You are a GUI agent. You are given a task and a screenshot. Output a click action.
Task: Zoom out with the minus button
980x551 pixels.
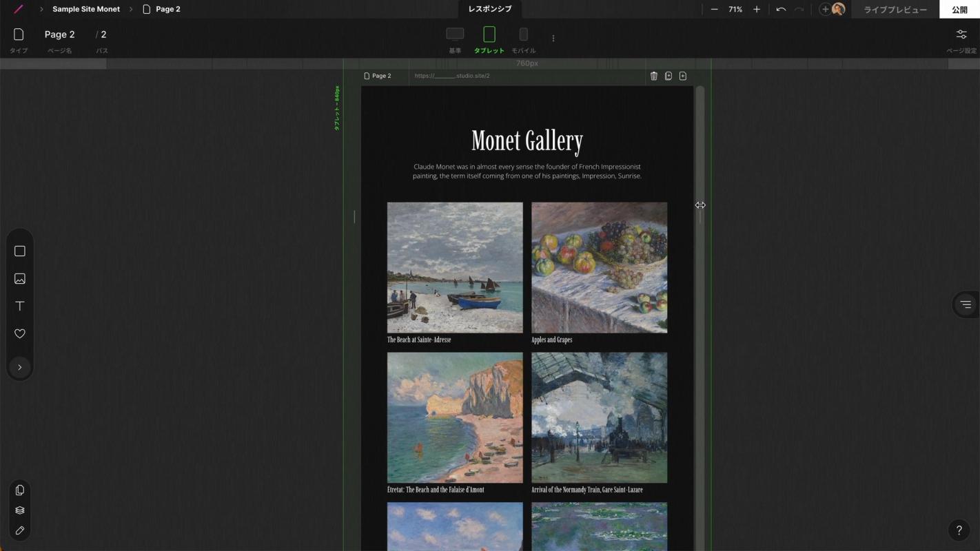point(714,9)
